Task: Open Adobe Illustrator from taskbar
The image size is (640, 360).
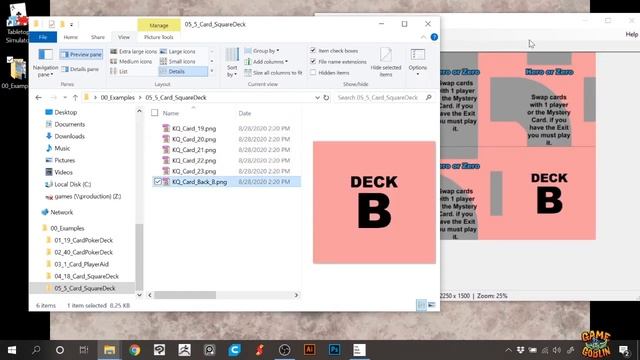Action: coord(309,350)
